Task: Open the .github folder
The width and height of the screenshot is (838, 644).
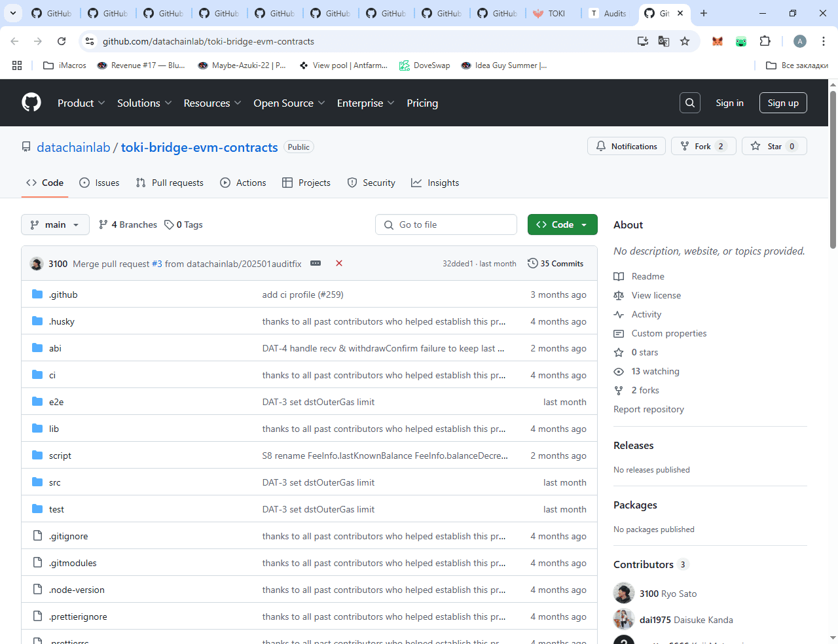Action: (x=64, y=295)
